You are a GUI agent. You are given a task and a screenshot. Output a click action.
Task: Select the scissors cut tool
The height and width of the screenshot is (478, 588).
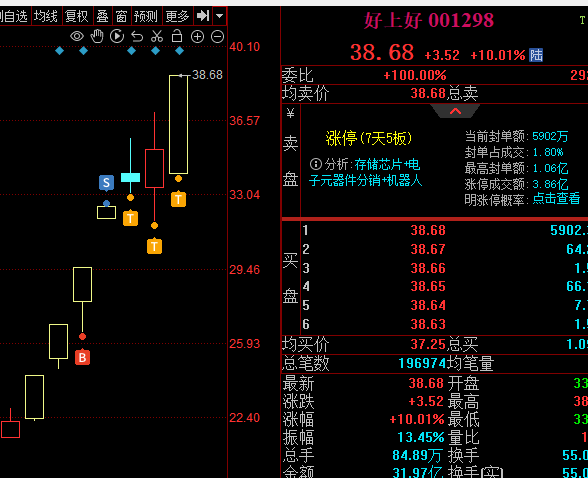(157, 36)
